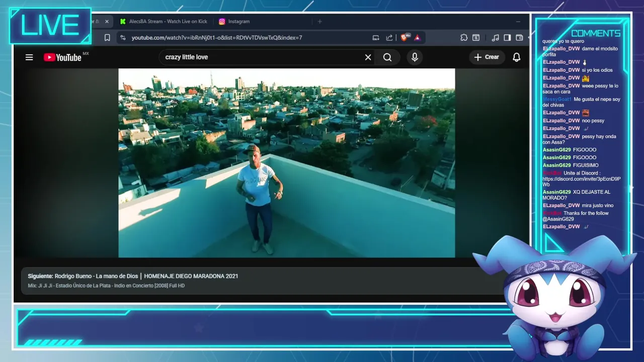Click ELzapallo_DVW name beside 'noo pessy'

[561, 121]
